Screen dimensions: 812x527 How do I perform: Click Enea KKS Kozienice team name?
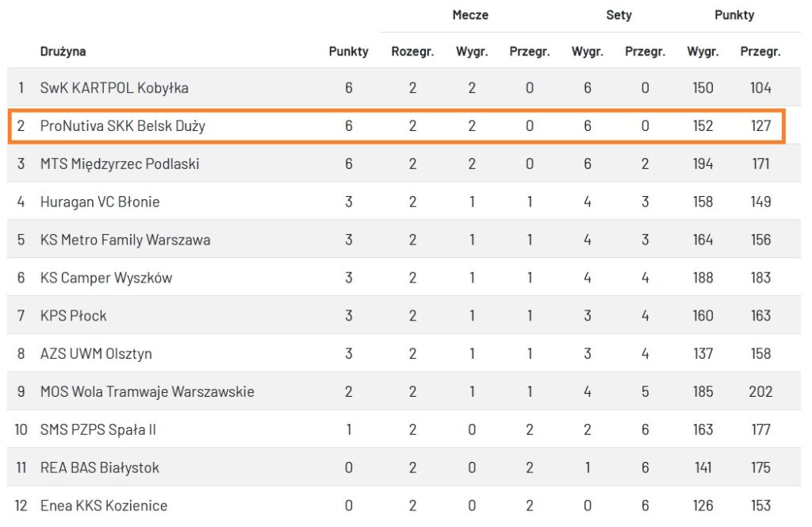tap(104, 506)
